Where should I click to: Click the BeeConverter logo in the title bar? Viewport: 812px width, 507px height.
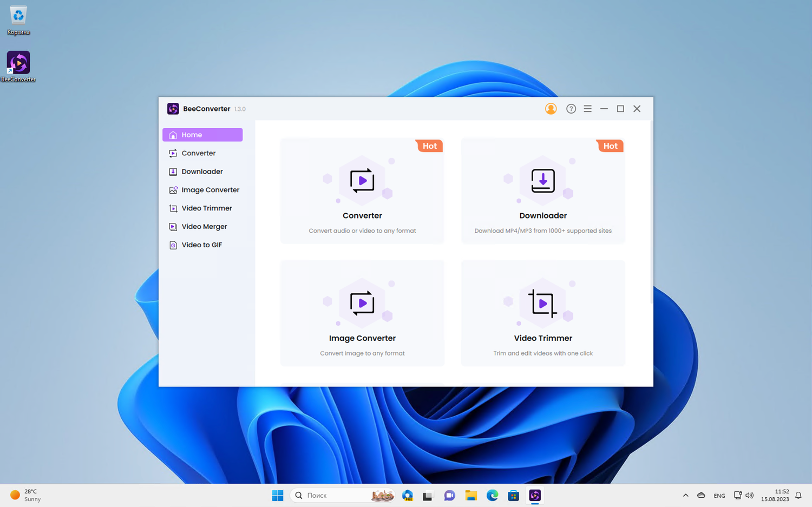(x=173, y=109)
